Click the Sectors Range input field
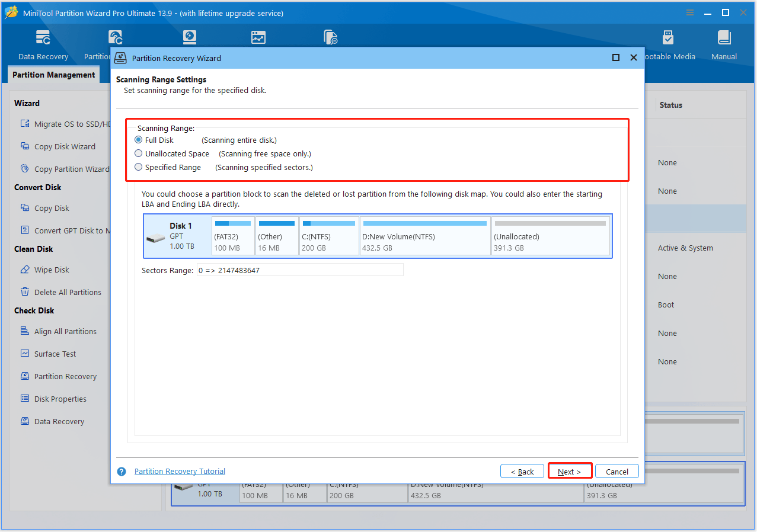The width and height of the screenshot is (757, 532). pyautogui.click(x=300, y=270)
